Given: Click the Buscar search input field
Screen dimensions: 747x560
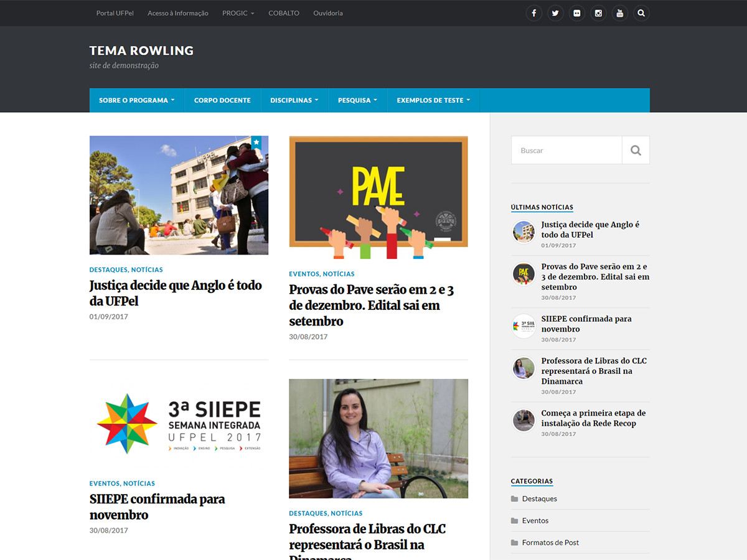Looking at the screenshot, I should [566, 150].
